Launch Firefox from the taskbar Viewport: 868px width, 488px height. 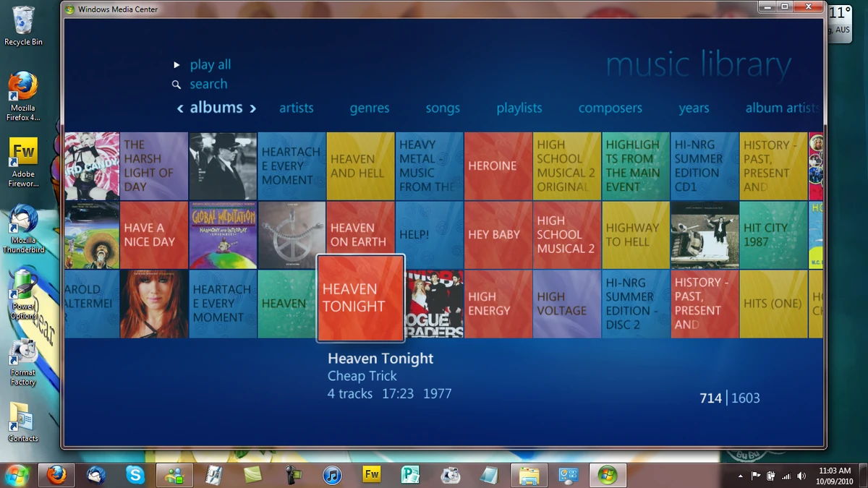pos(56,475)
